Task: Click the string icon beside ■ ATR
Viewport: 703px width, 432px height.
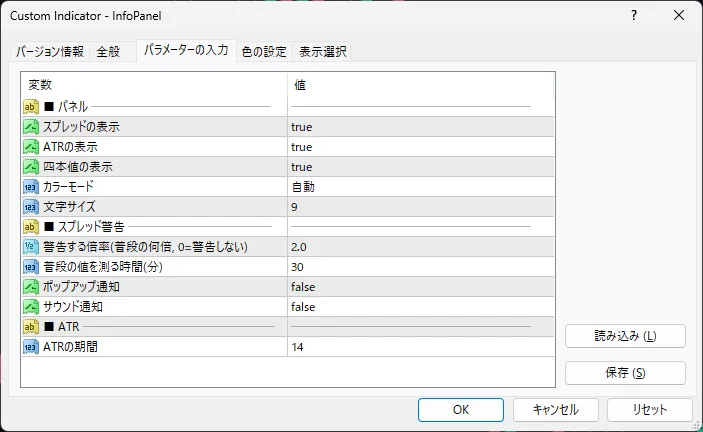Action: pos(31,327)
